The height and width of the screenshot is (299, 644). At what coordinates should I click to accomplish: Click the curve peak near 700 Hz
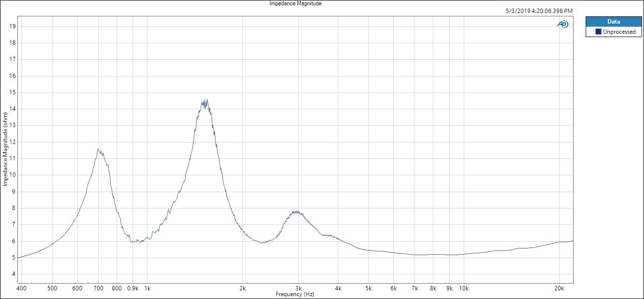98,150
